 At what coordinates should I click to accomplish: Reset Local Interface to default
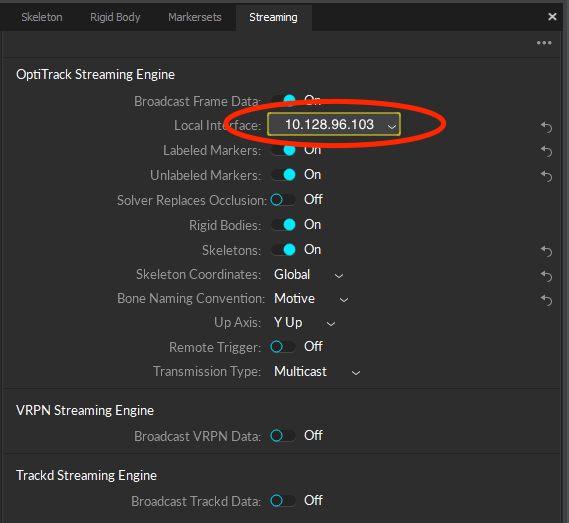coord(546,127)
